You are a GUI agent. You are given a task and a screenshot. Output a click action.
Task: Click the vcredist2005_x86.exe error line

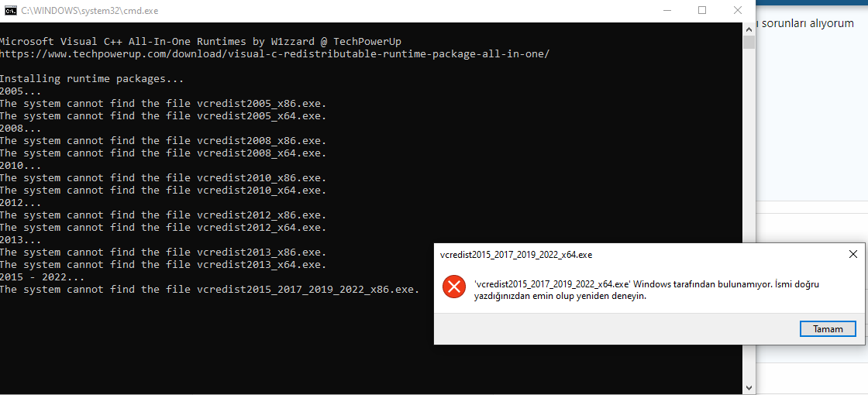click(x=164, y=104)
